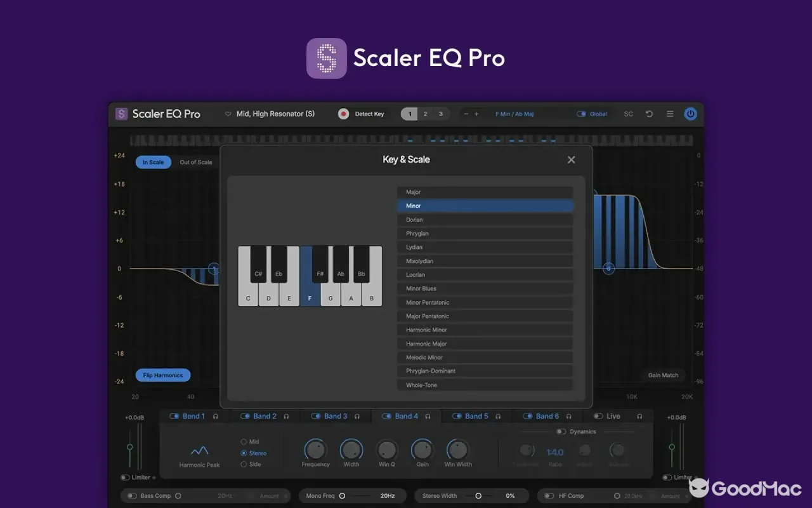Toggle Band 5 on/off switch
The width and height of the screenshot is (812, 508).
point(457,417)
